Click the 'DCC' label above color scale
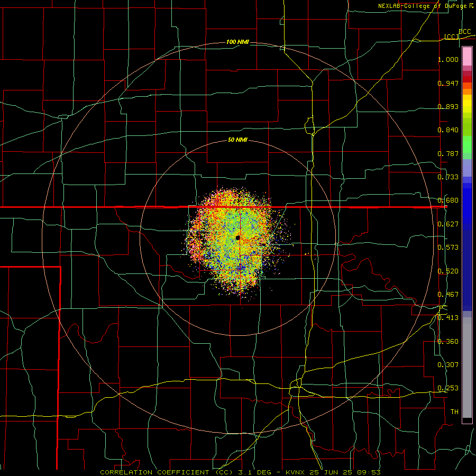Screen dimensions: 476x476 tap(465, 32)
